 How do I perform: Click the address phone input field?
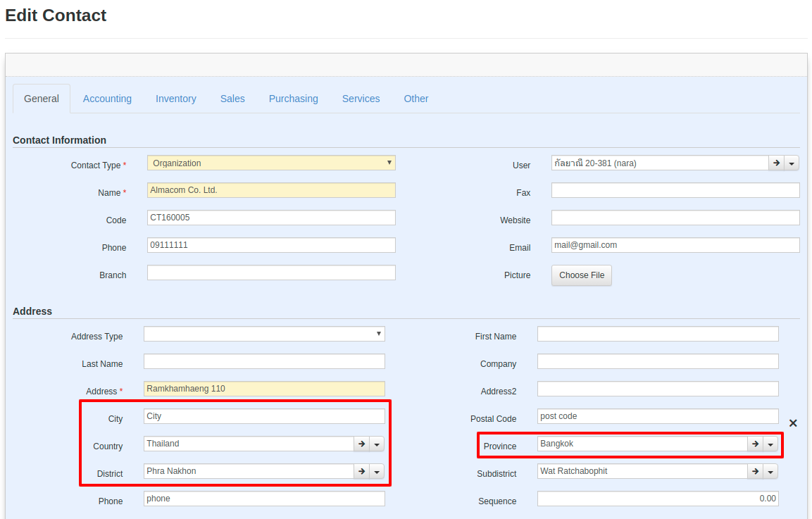[264, 499]
